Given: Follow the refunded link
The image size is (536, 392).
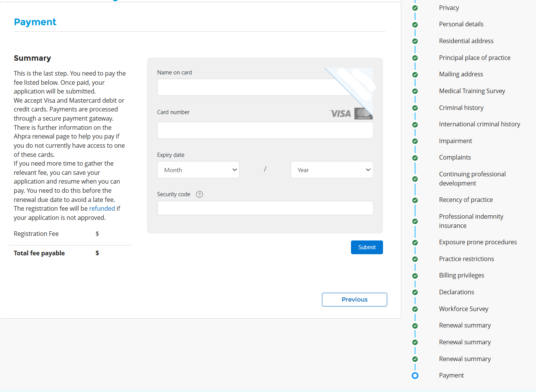Looking at the screenshot, I should 102,208.
